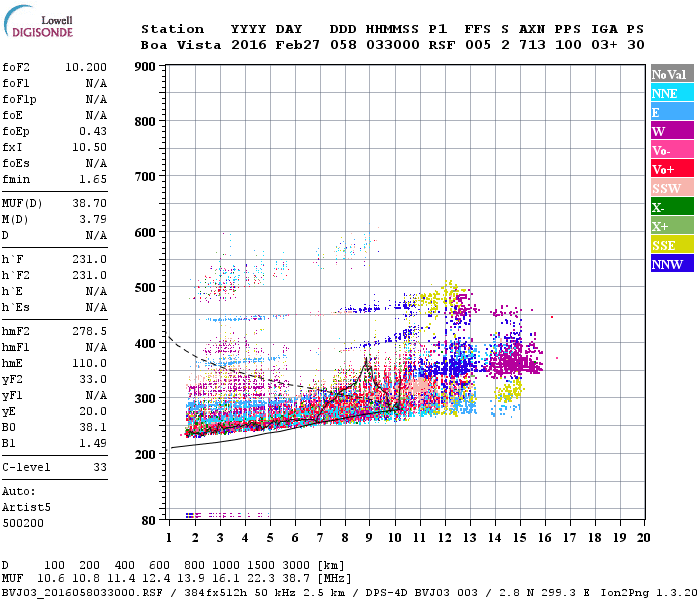The image size is (700, 600).
Task: Select the NoVal gray legend swatch
Action: pyautogui.click(x=672, y=74)
